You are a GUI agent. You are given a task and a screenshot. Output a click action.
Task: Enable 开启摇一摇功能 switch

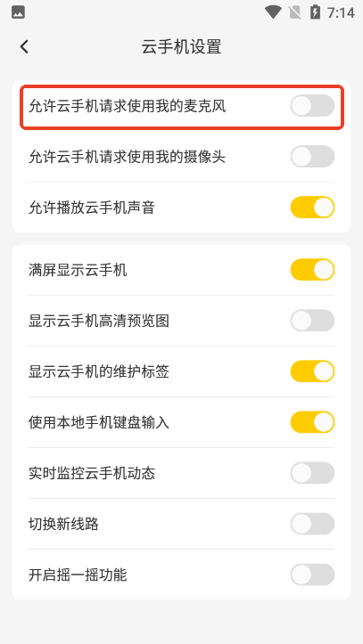(x=312, y=575)
